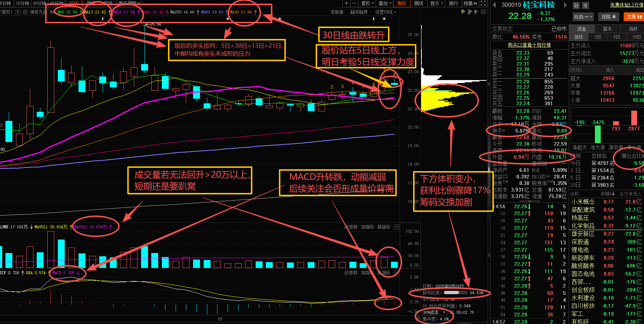Select 5日 fund flow period
This screenshot has width=644, height=324.
pyautogui.click(x=617, y=37)
